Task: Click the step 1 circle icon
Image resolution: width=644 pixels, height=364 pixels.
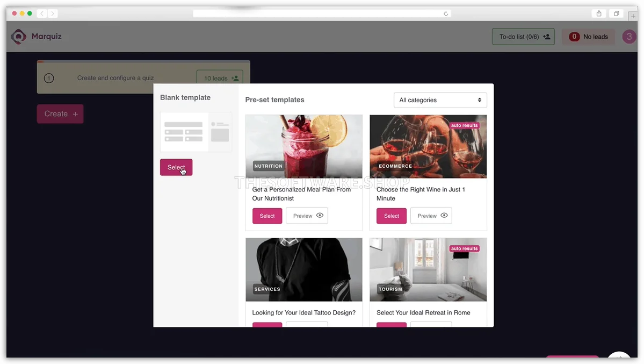Action: pyautogui.click(x=49, y=78)
